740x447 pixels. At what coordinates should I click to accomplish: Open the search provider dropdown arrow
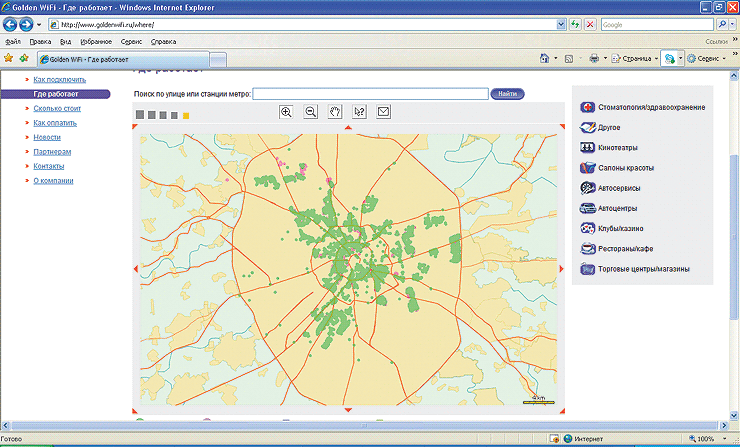point(732,25)
